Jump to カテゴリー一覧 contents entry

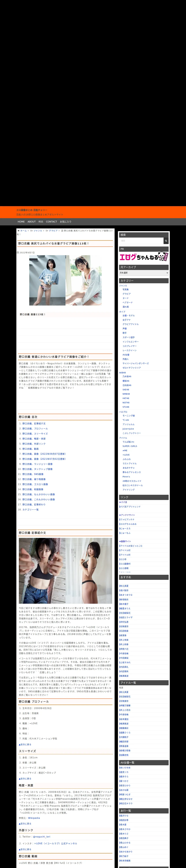pyautogui.click(x=31, y=510)
